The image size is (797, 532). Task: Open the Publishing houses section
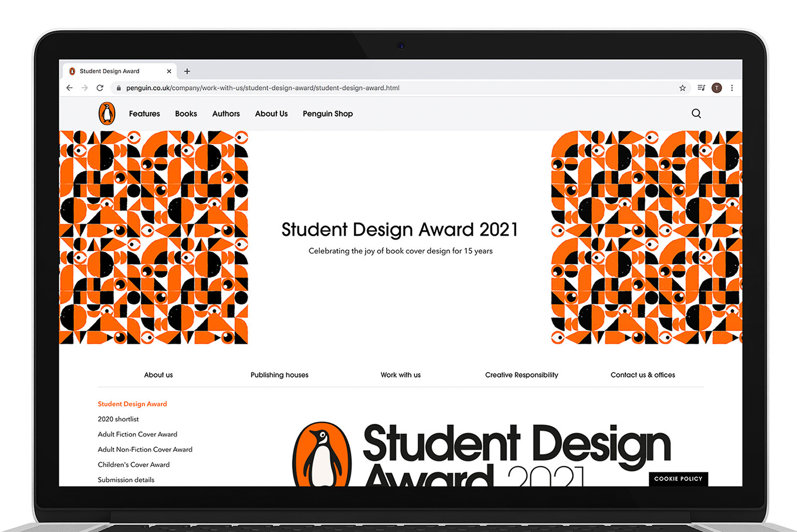click(x=279, y=375)
